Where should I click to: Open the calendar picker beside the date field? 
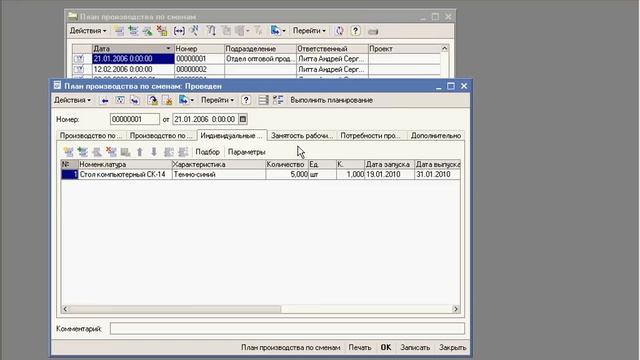point(243,119)
